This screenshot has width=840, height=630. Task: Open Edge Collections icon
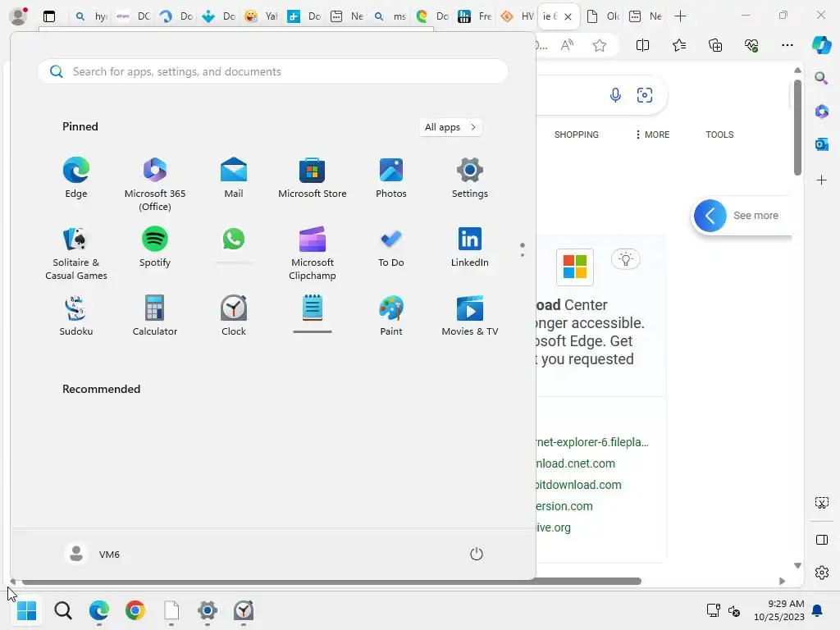tap(715, 45)
